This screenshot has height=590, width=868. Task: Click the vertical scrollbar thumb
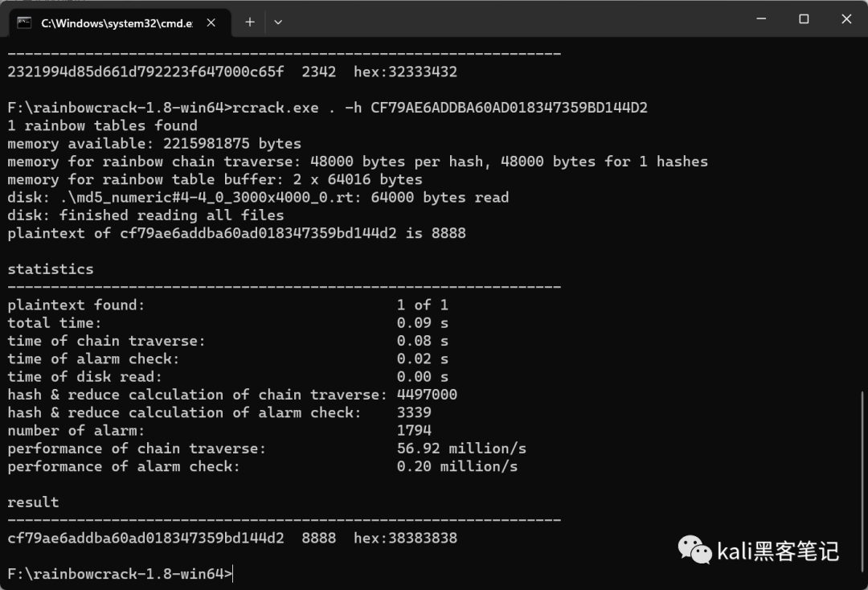(x=862, y=481)
